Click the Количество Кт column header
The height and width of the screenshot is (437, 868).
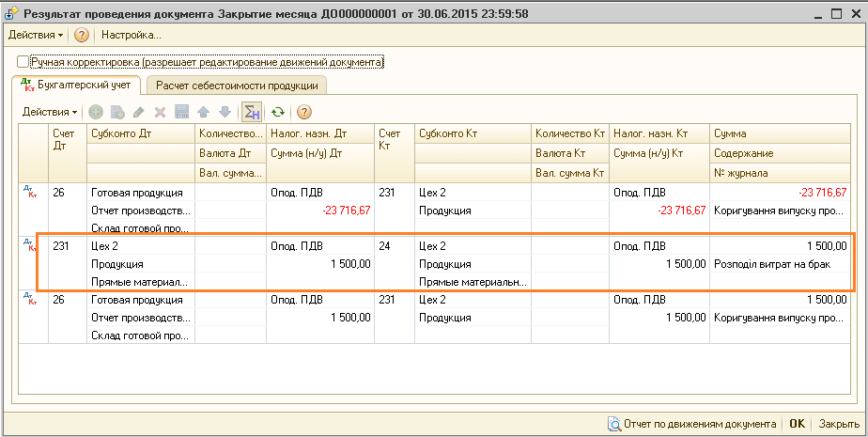[x=569, y=133]
